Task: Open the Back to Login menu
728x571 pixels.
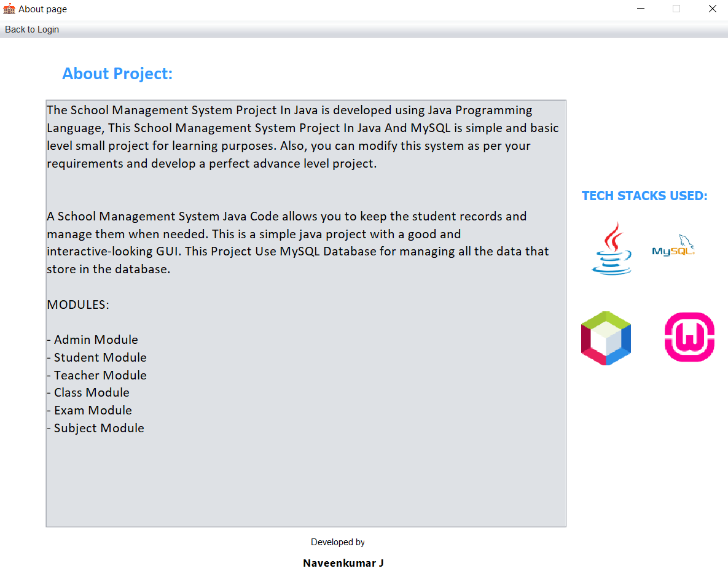Action: click(x=32, y=29)
